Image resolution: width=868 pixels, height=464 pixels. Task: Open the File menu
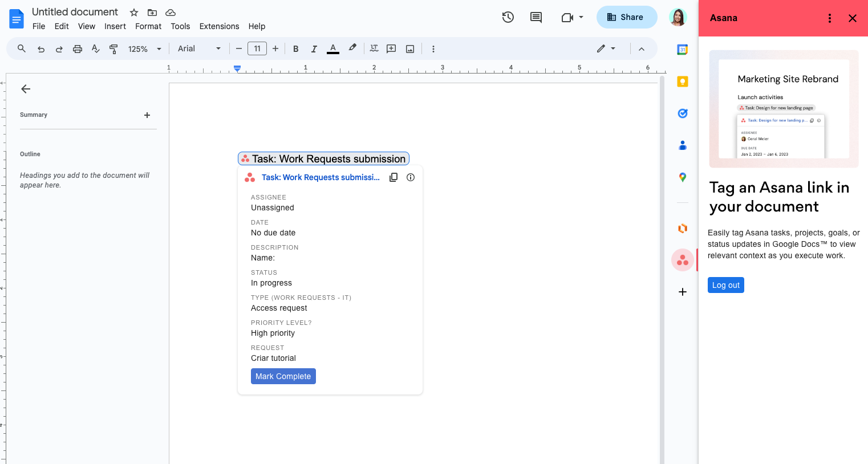[x=39, y=26]
